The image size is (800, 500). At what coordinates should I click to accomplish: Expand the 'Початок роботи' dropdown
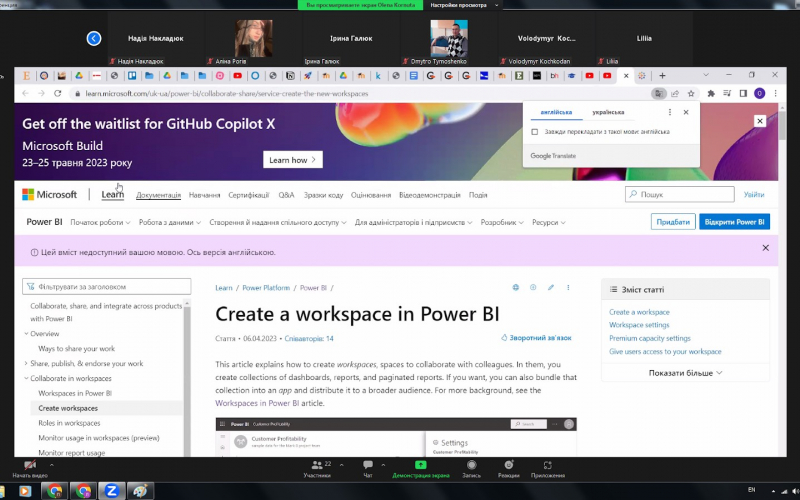click(100, 222)
